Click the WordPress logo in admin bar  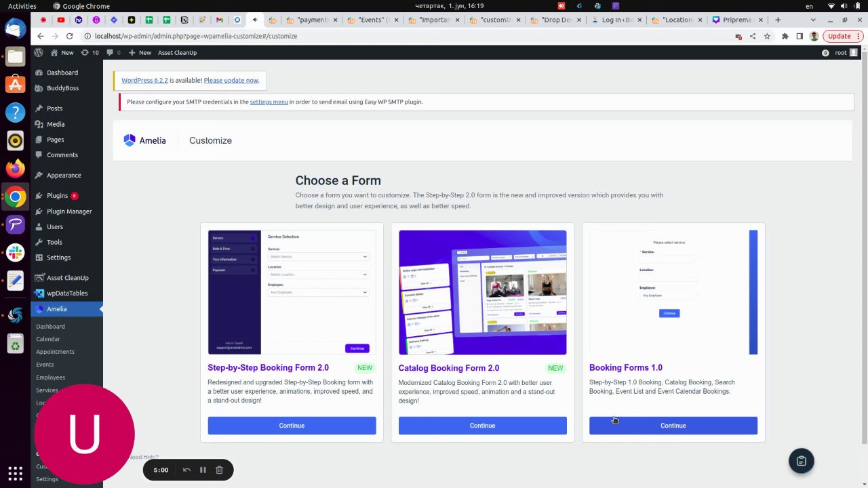pos(39,52)
